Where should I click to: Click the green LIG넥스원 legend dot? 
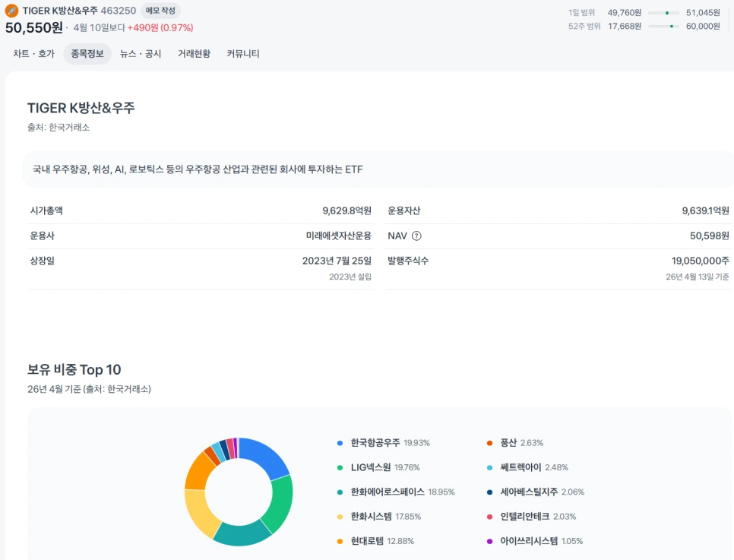point(340,467)
